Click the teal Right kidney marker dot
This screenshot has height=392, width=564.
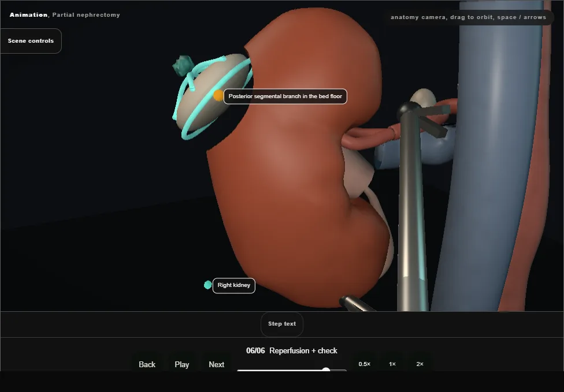tap(207, 285)
